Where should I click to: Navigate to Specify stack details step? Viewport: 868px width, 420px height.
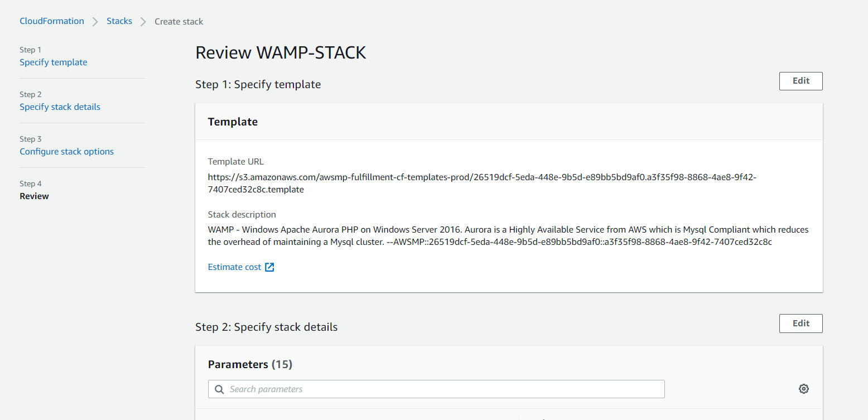pos(60,107)
